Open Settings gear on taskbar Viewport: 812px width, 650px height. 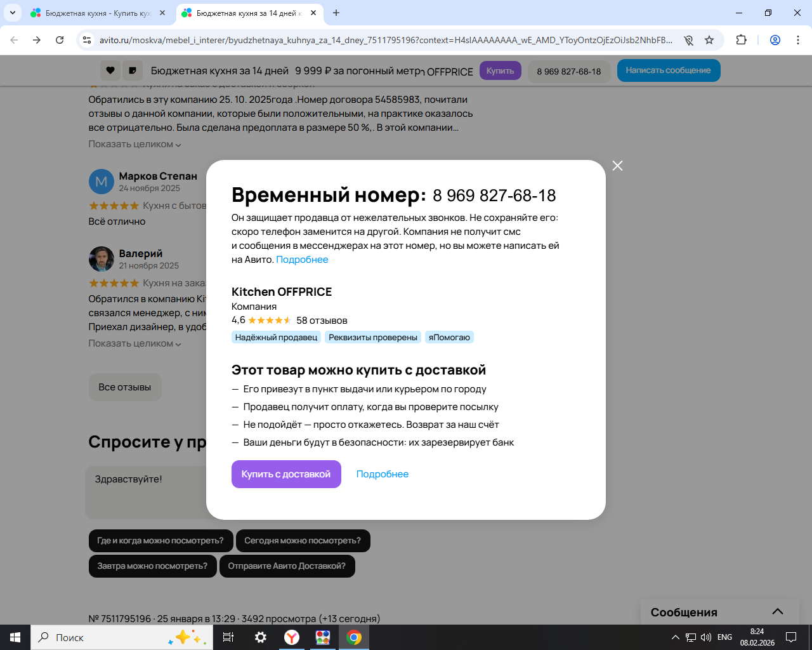[261, 637]
